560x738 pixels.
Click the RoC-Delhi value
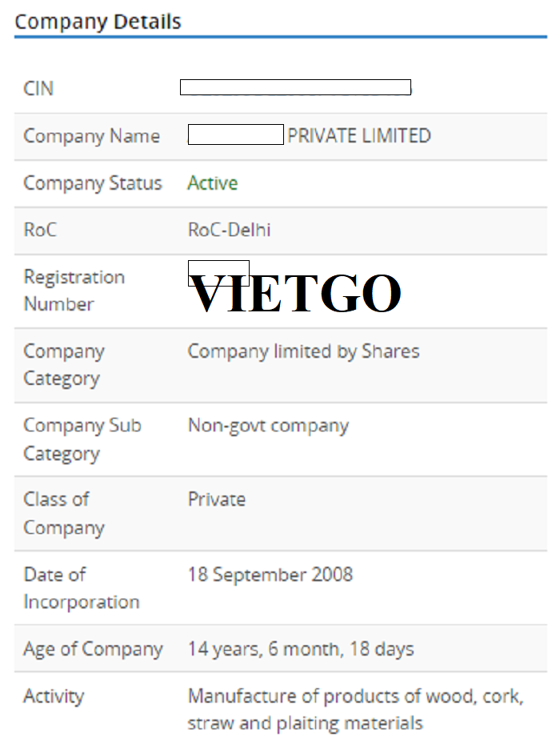coord(229,231)
